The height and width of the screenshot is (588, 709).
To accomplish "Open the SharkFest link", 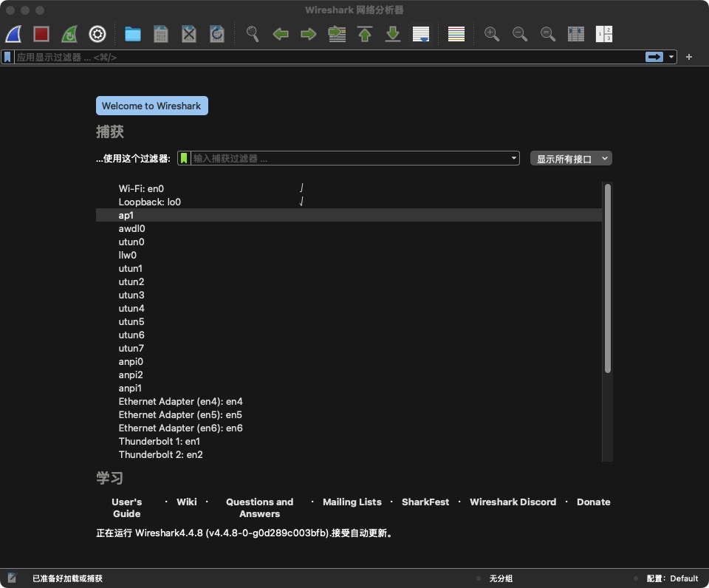I will [x=425, y=502].
